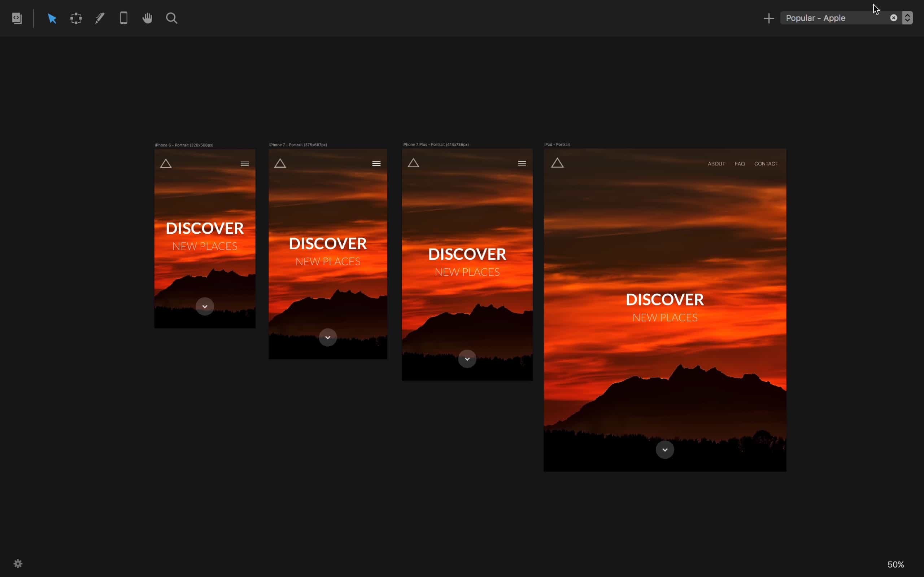Click the code pages icon in toolbar
This screenshot has width=924, height=577.
[17, 18]
